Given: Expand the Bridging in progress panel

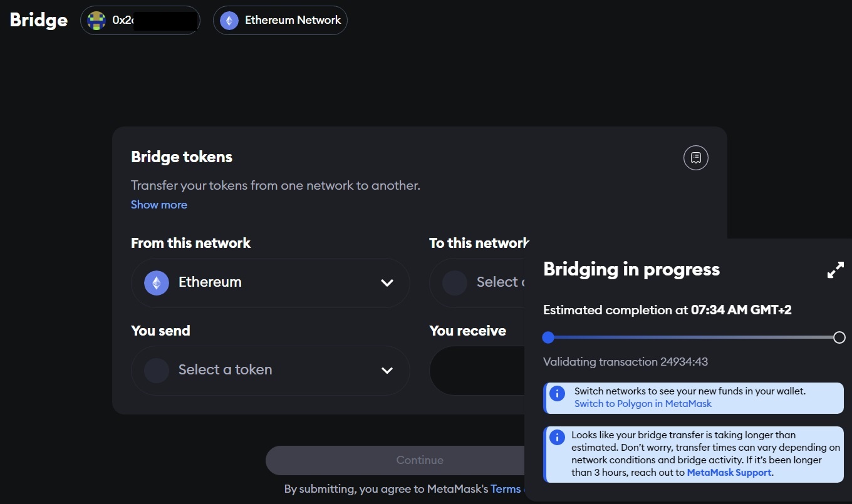Looking at the screenshot, I should point(835,270).
